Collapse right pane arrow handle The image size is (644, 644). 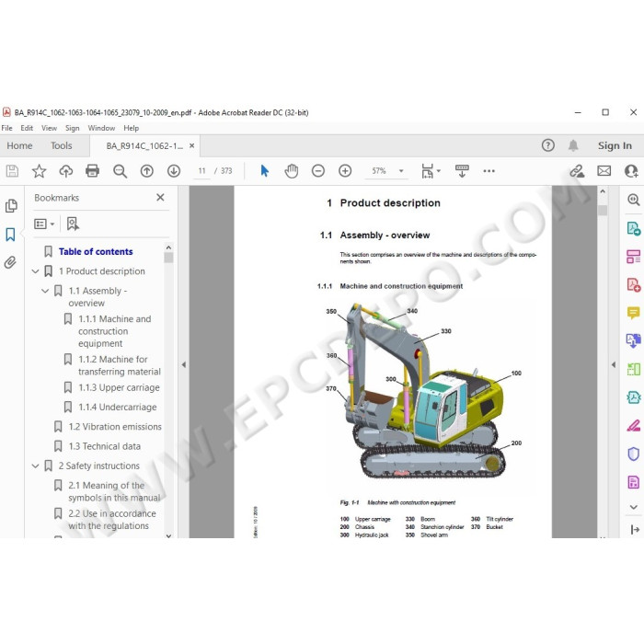pos(614,364)
